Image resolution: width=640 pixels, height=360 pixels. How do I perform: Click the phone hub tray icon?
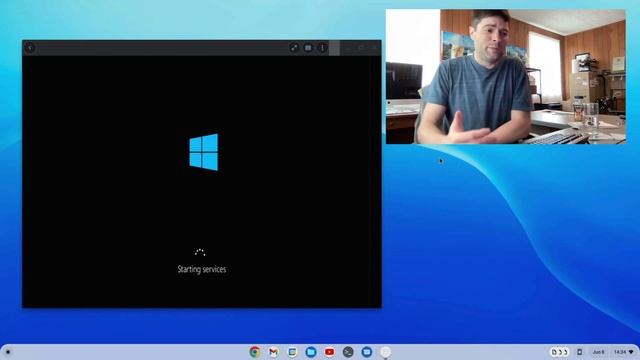pos(580,351)
